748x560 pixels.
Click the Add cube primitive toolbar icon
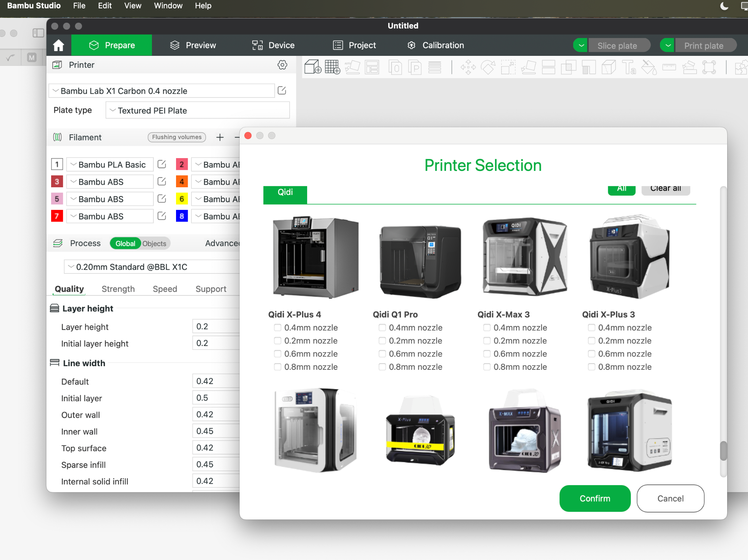313,67
